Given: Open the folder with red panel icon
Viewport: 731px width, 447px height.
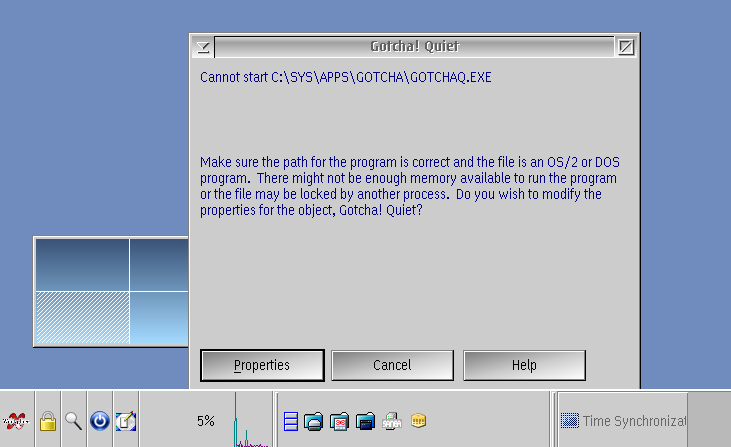Looking at the screenshot, I should click(x=339, y=421).
